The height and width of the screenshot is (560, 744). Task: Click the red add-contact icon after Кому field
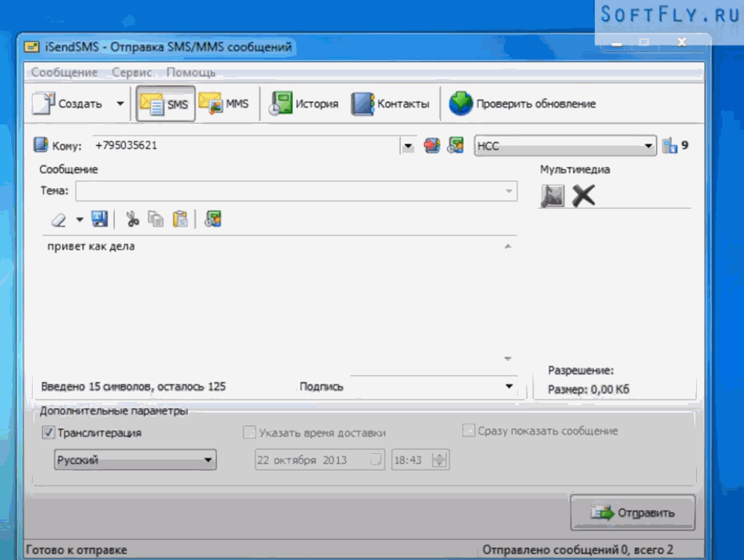[x=432, y=145]
